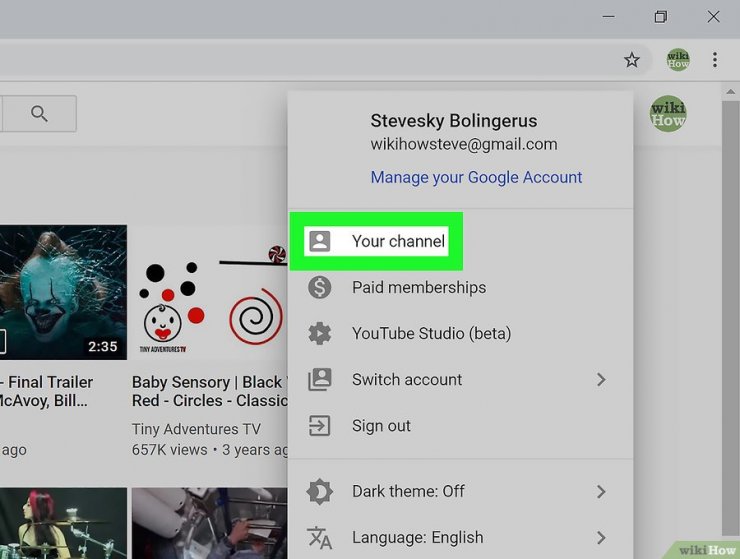This screenshot has height=559, width=740.
Task: Bookmark this page with the star icon
Action: (631, 60)
